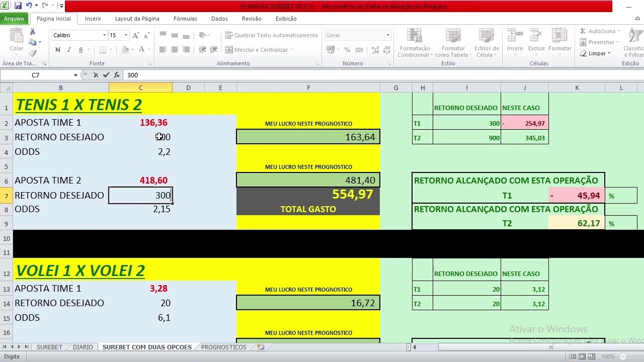Click the insert new worksheet icon
This screenshot has height=362, width=644.
pyautogui.click(x=261, y=347)
